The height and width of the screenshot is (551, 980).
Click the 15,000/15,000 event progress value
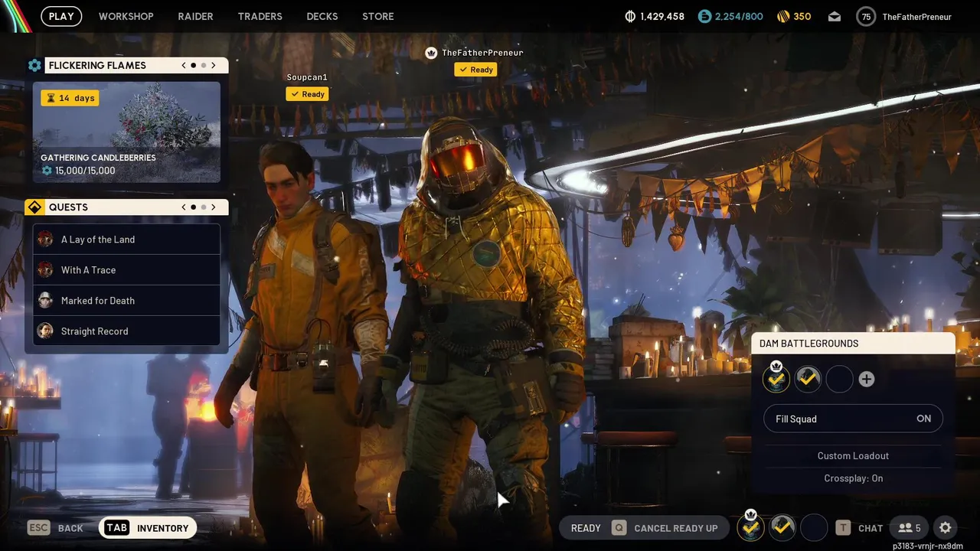click(85, 171)
